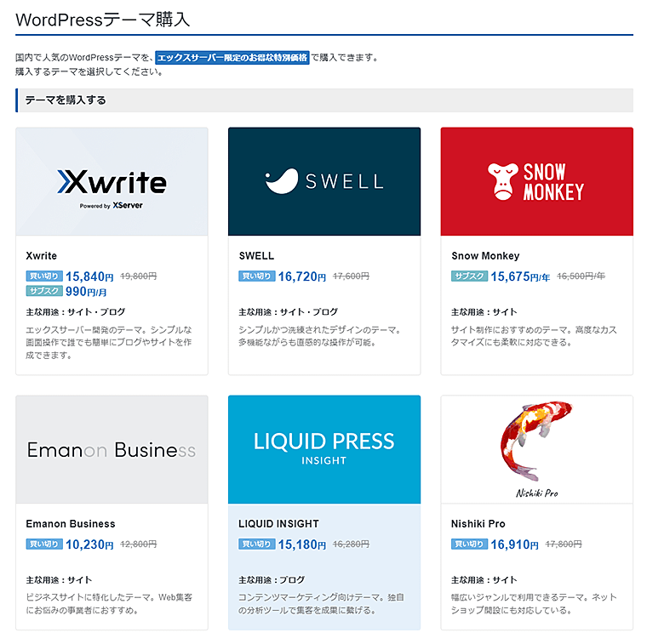Open the Xwrite theme logo thumbnail

pyautogui.click(x=112, y=181)
